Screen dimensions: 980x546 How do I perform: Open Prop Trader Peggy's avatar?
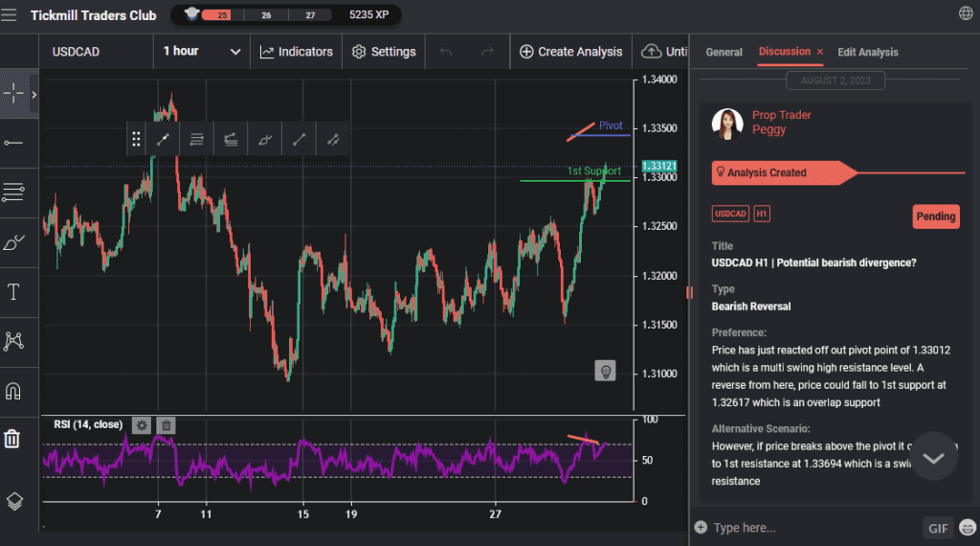coord(727,124)
